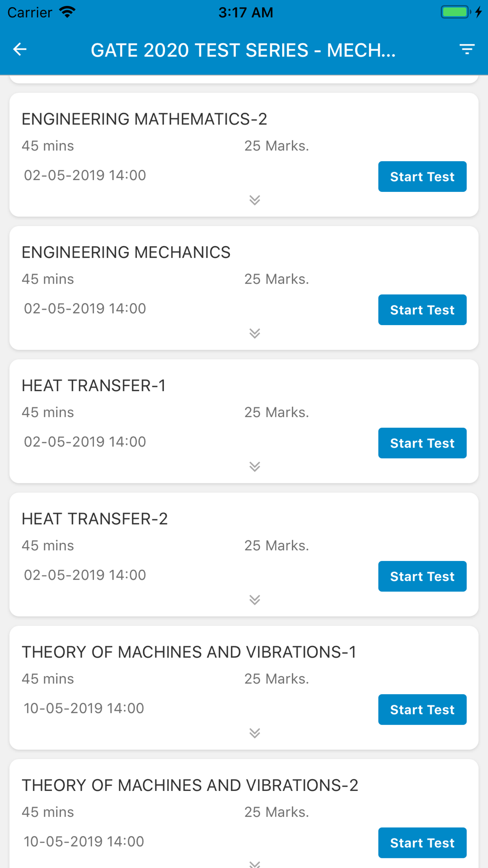The image size is (488, 868).
Task: Start Test for Engineering Mechanics
Action: click(422, 310)
